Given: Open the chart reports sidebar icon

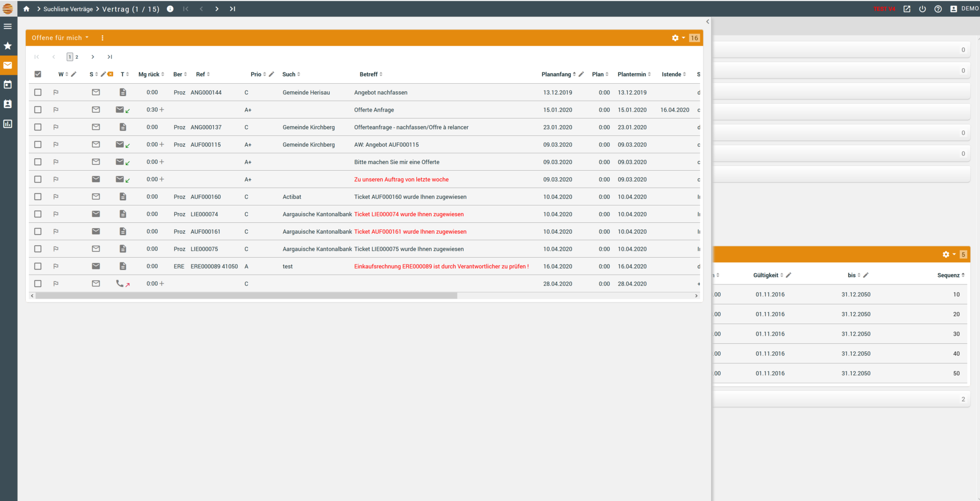Looking at the screenshot, I should [8, 124].
